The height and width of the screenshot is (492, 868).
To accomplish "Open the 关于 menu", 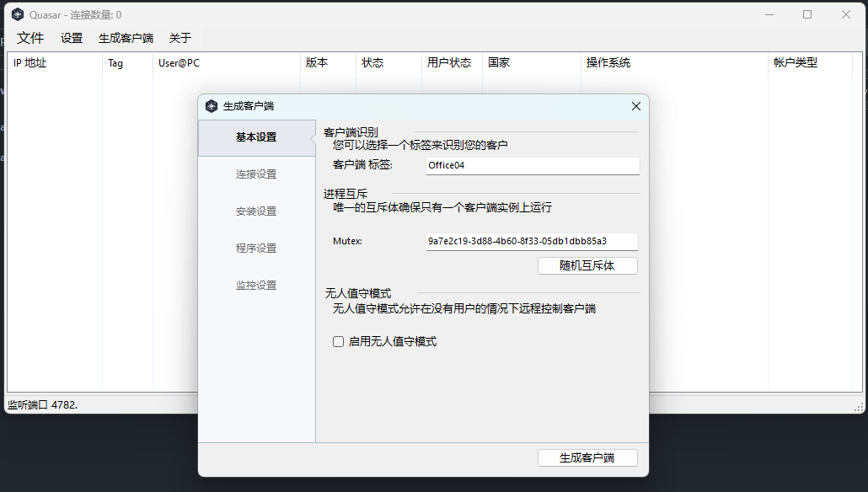I will (179, 38).
